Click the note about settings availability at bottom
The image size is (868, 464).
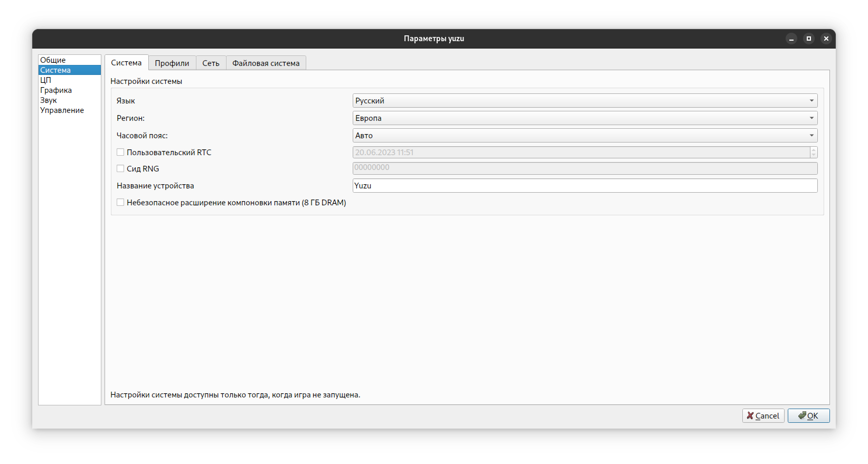pyautogui.click(x=235, y=395)
